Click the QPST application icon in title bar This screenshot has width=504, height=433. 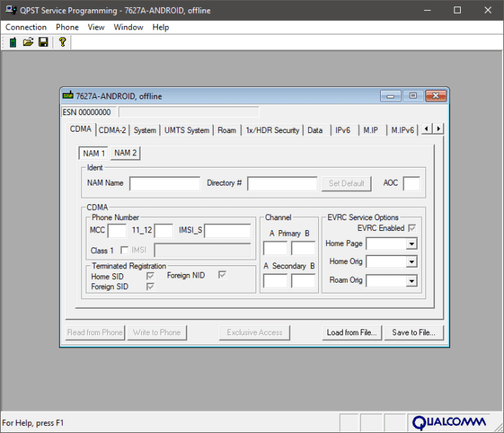pyautogui.click(x=11, y=10)
